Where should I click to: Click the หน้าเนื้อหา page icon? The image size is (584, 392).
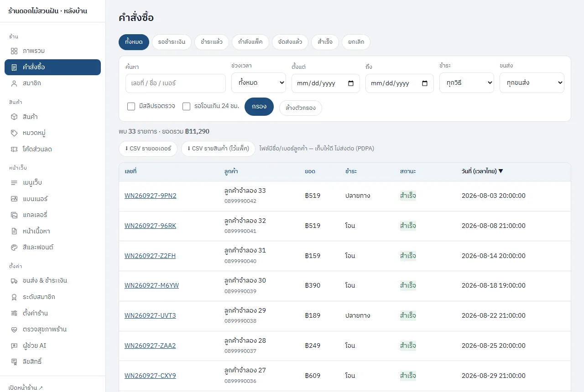tap(14, 232)
